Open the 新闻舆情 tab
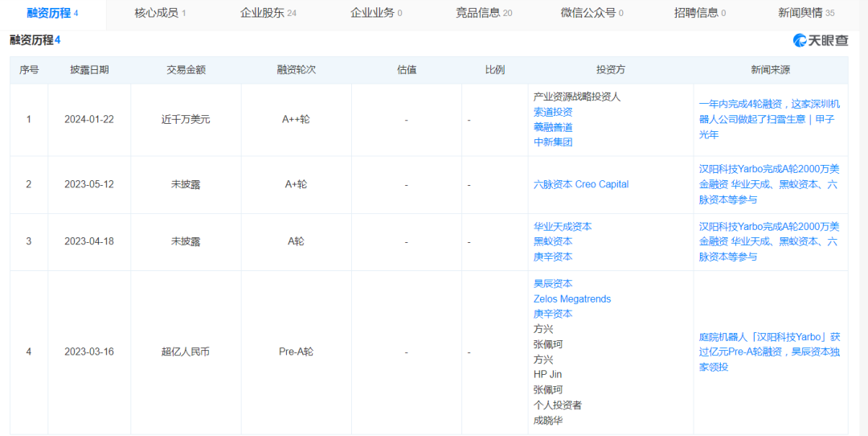 (x=807, y=13)
